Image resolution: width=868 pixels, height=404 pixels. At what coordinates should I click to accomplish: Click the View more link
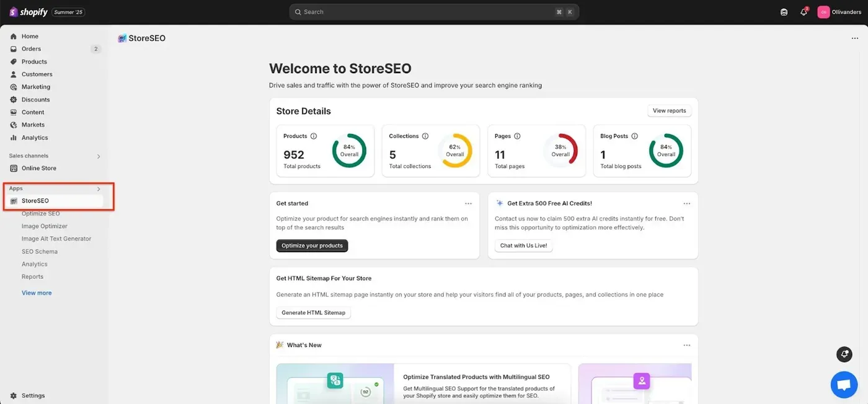[37, 293]
